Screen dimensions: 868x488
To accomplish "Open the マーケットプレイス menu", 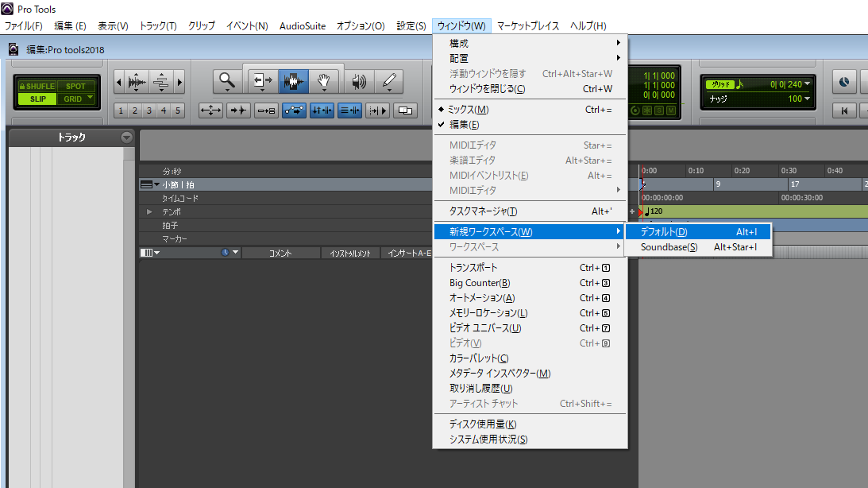I will tap(527, 26).
